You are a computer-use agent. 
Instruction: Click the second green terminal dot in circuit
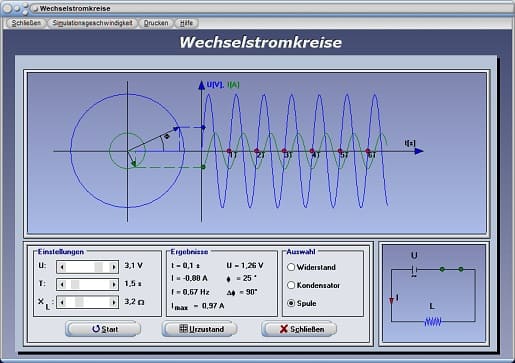click(x=461, y=269)
